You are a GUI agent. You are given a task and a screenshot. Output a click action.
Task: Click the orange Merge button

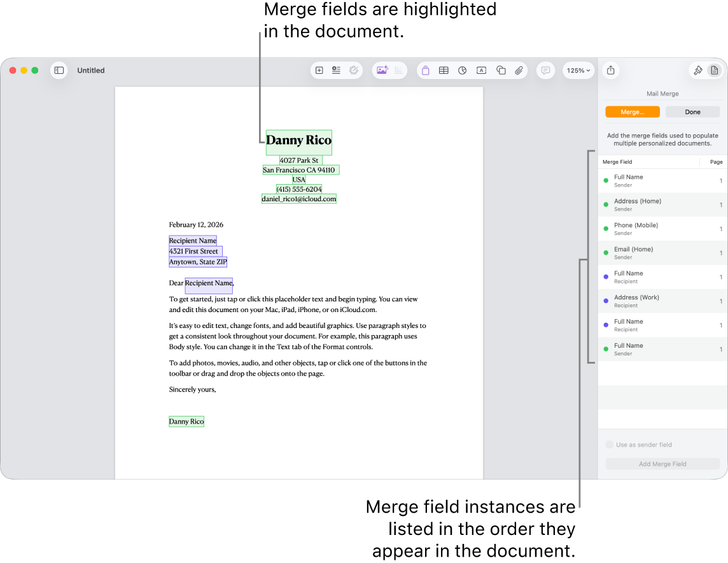[633, 111]
